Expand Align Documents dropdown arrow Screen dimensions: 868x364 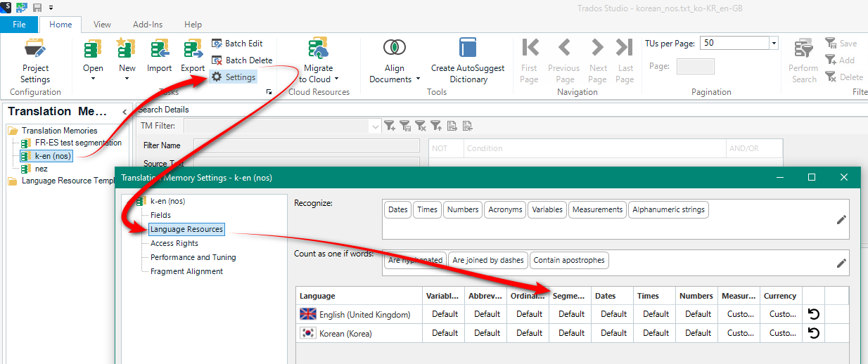click(x=418, y=79)
